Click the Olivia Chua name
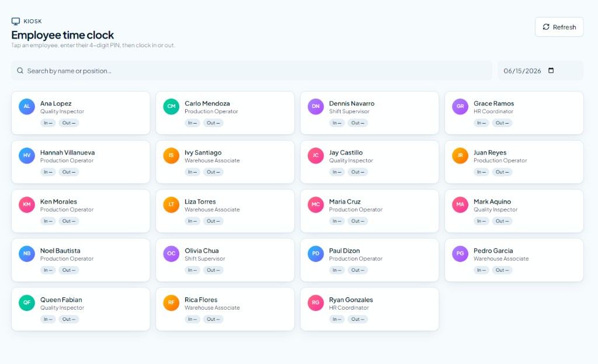 201,251
